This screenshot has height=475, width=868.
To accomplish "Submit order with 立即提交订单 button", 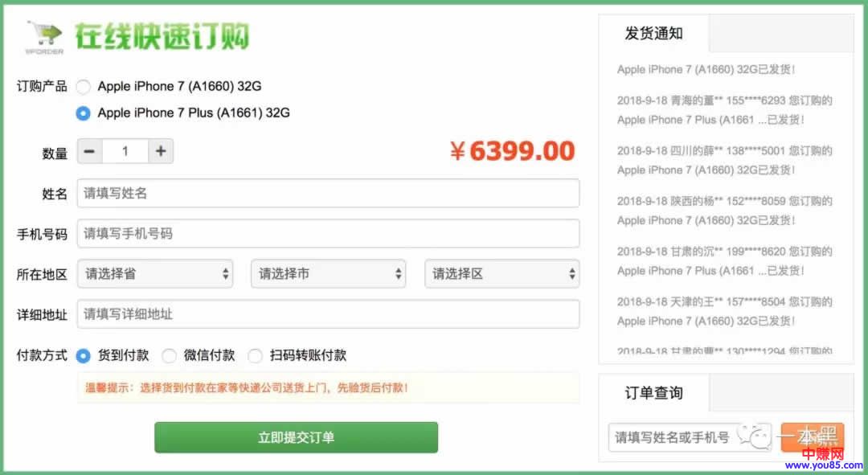I will click(296, 437).
